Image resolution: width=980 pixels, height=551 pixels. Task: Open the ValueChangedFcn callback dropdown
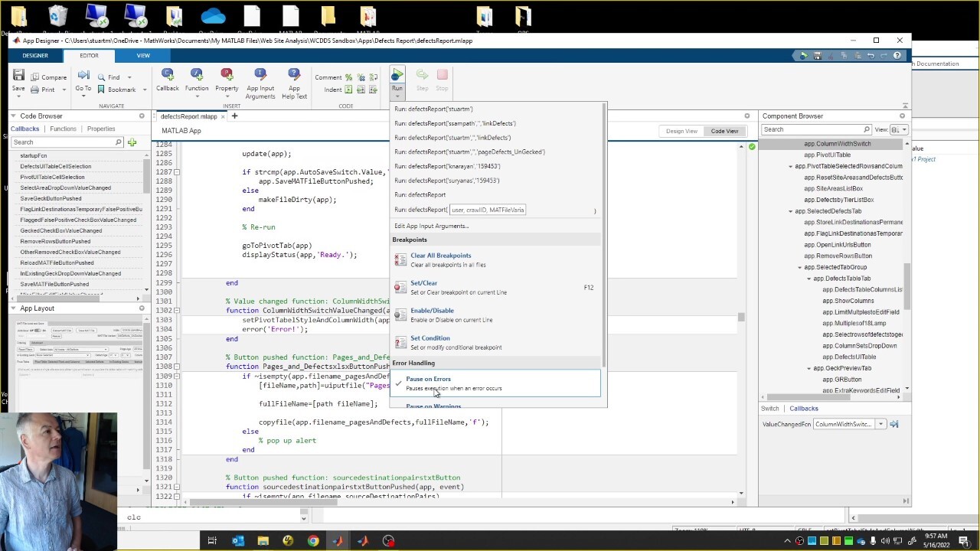[880, 424]
